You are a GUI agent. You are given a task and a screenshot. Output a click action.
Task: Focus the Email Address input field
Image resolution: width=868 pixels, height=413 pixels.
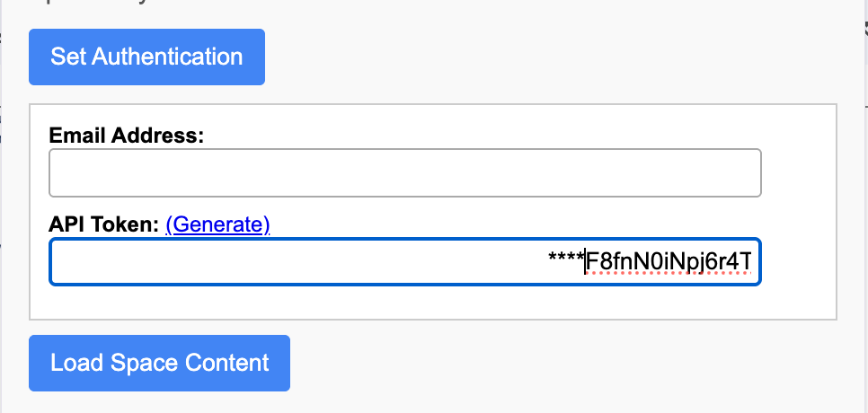coord(404,172)
